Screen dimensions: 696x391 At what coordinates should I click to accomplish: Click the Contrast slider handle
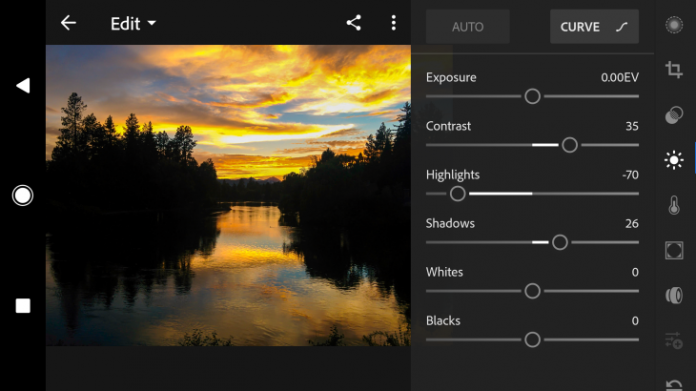click(x=569, y=145)
